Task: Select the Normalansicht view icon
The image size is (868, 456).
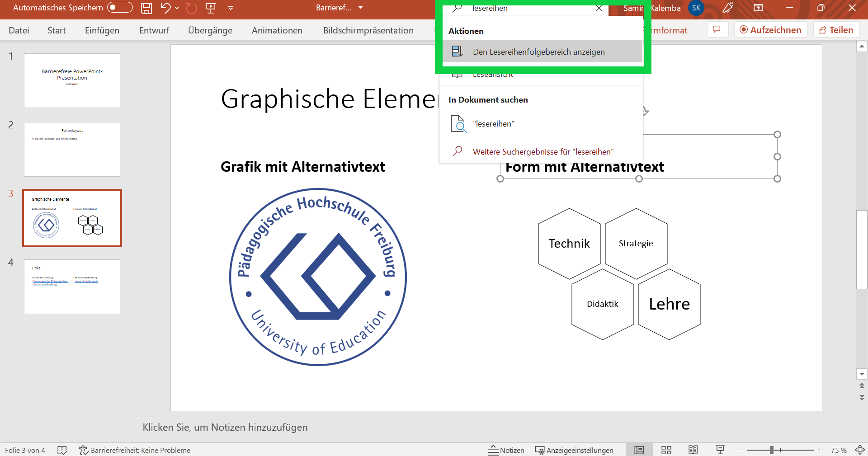Action: click(639, 450)
